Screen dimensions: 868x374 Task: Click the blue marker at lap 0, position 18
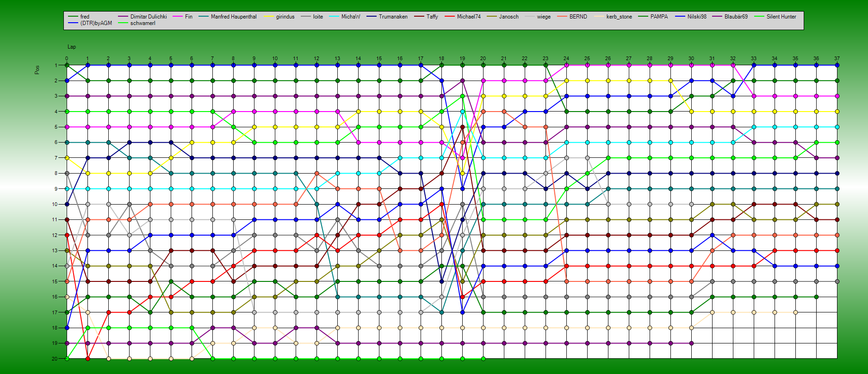pyautogui.click(x=67, y=328)
